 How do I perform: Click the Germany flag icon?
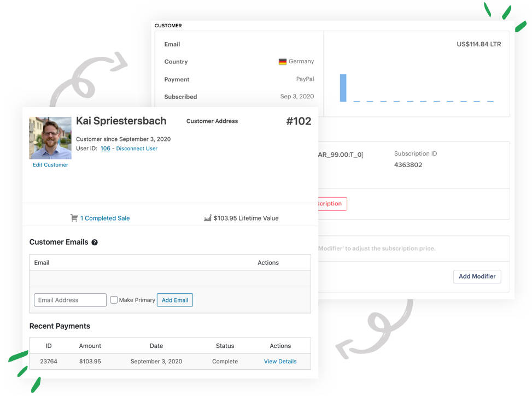pos(283,62)
